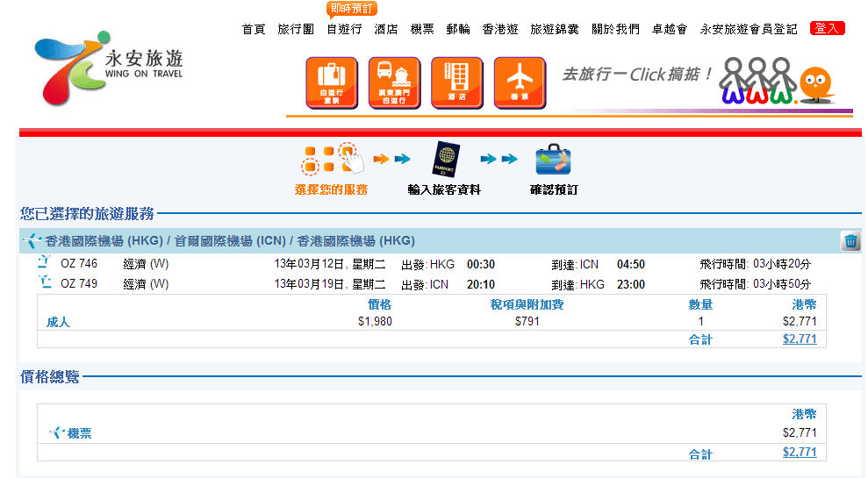Delete the flight using the trash icon
Image resolution: width=868 pixels, height=478 pixels.
click(850, 241)
